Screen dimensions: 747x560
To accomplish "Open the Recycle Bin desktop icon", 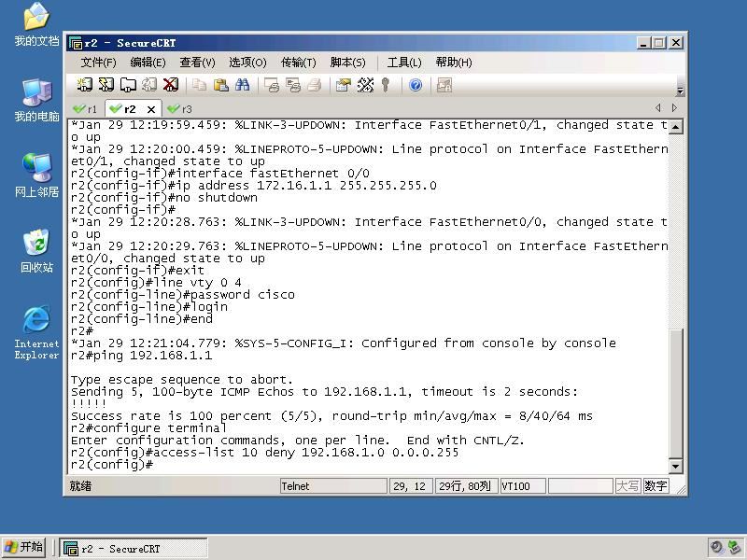I will pyautogui.click(x=36, y=251).
